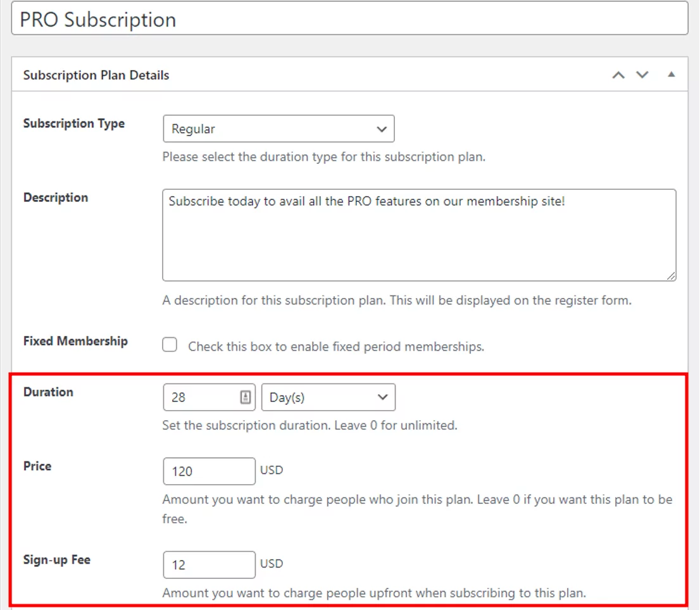Move Subscription Plan Details panel up
The image size is (700, 610).
[618, 75]
